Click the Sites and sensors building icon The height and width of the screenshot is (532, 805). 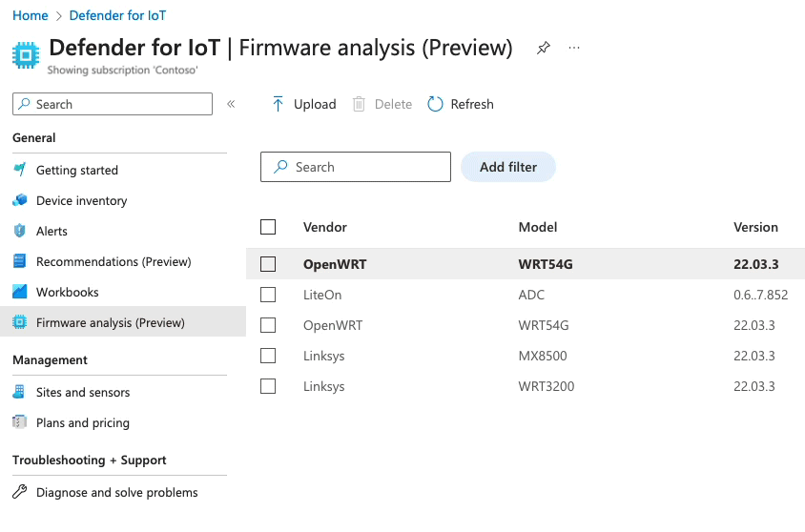19,392
